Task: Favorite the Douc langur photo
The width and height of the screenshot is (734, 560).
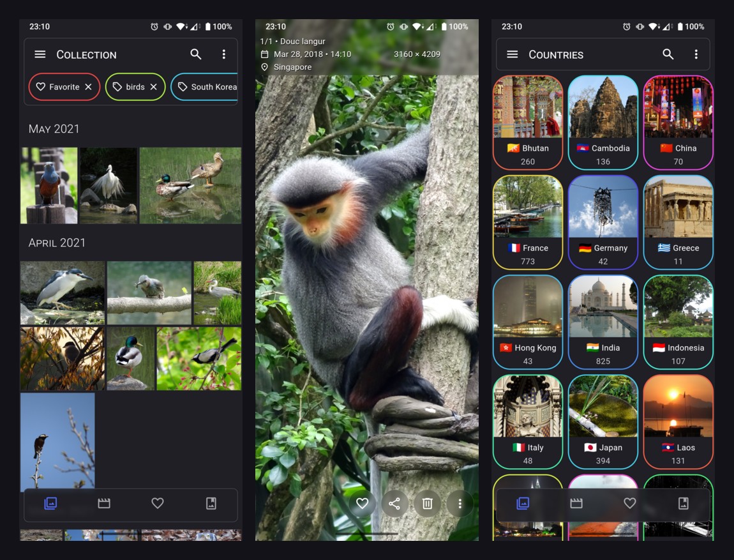Action: (x=363, y=503)
